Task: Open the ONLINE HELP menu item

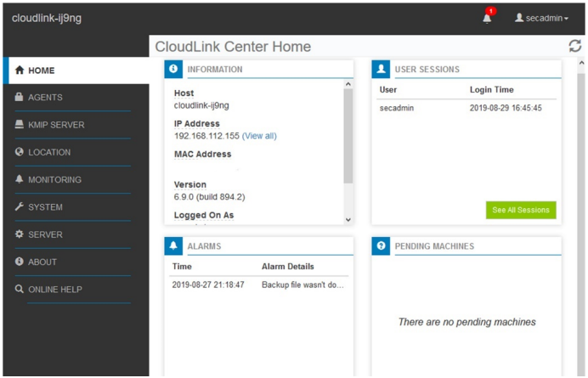Action: 73,289
